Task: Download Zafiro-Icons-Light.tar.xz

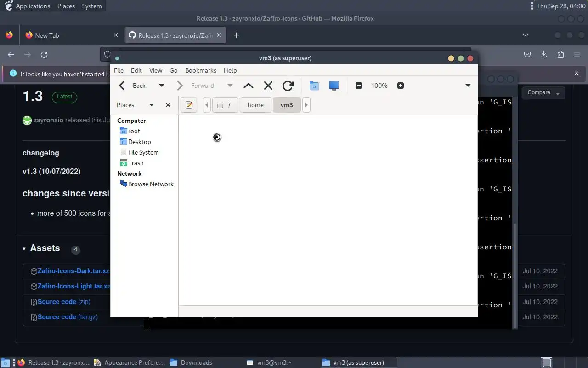Action: [x=73, y=286]
